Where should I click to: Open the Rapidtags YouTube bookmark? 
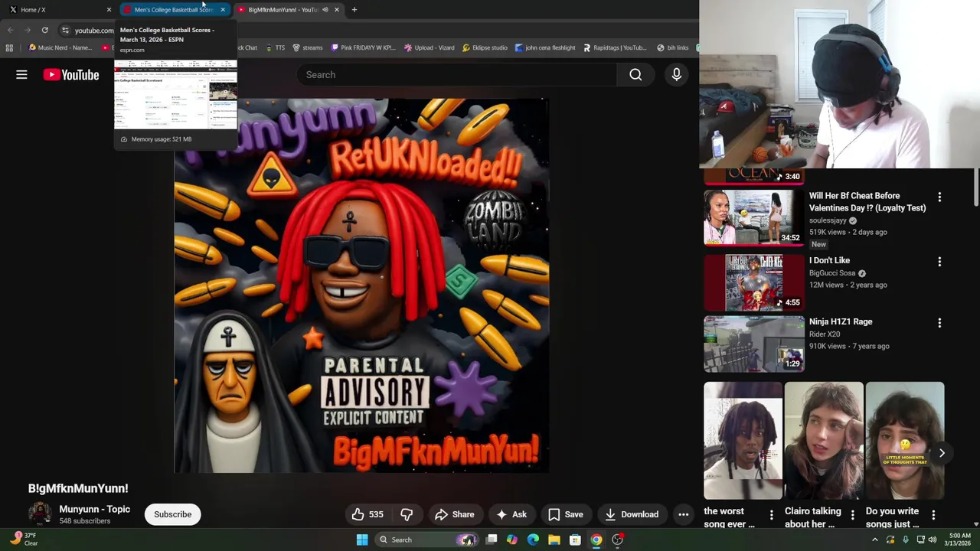tap(615, 47)
